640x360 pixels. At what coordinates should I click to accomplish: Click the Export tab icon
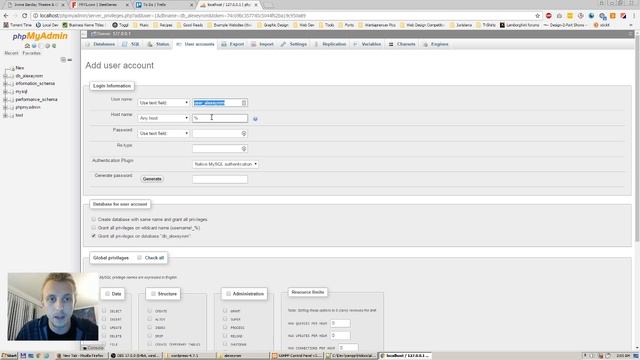[224, 44]
